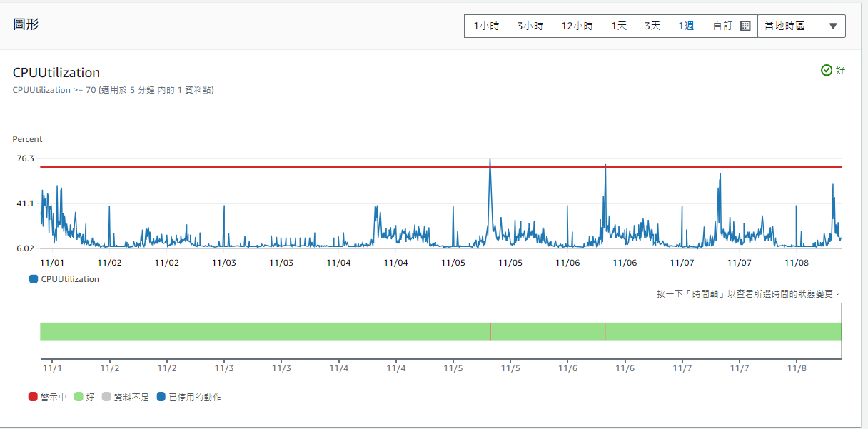Click the red alarm marker on the timeline
This screenshot has width=868, height=429.
[x=490, y=330]
